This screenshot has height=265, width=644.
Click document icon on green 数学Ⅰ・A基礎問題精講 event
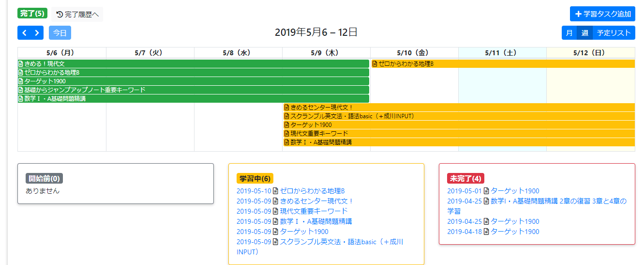tap(21, 99)
